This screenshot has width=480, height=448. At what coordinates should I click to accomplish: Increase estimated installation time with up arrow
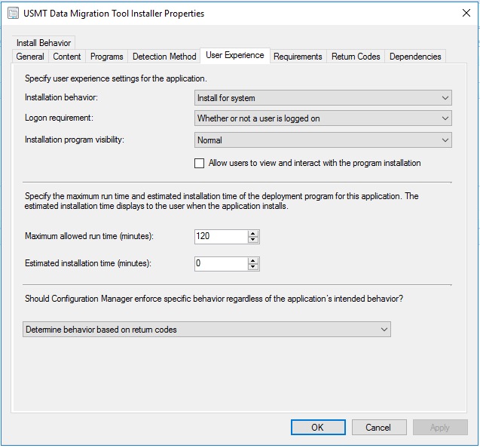pos(253,260)
